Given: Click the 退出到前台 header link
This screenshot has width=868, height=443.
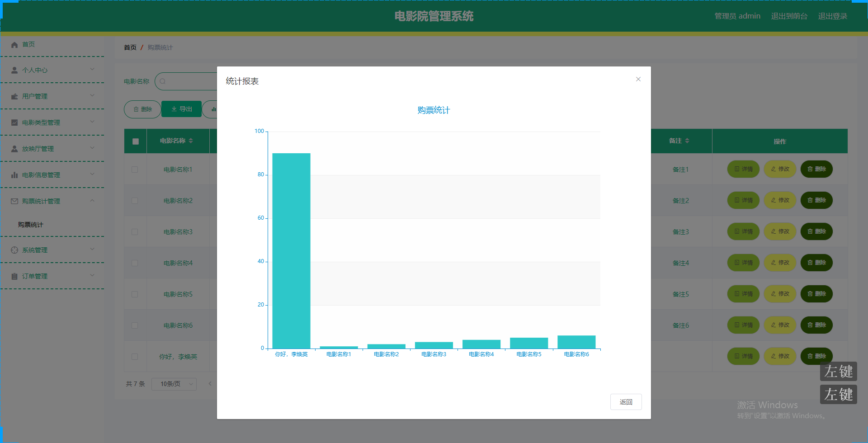Looking at the screenshot, I should pos(789,16).
